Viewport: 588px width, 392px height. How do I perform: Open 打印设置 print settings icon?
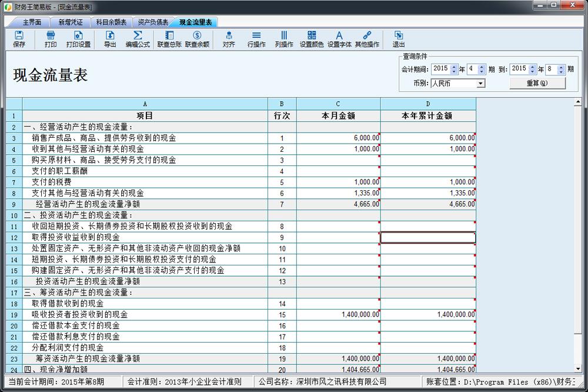pos(78,39)
